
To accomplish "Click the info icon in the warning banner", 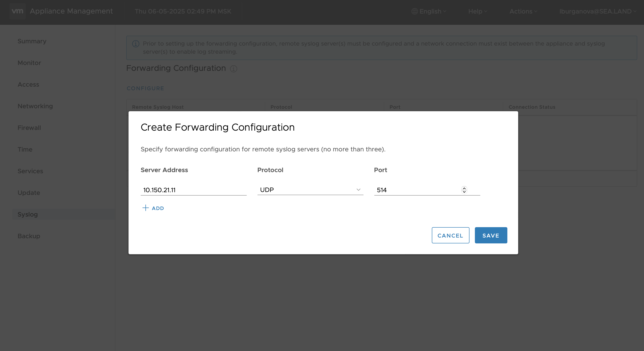I will click(x=135, y=44).
